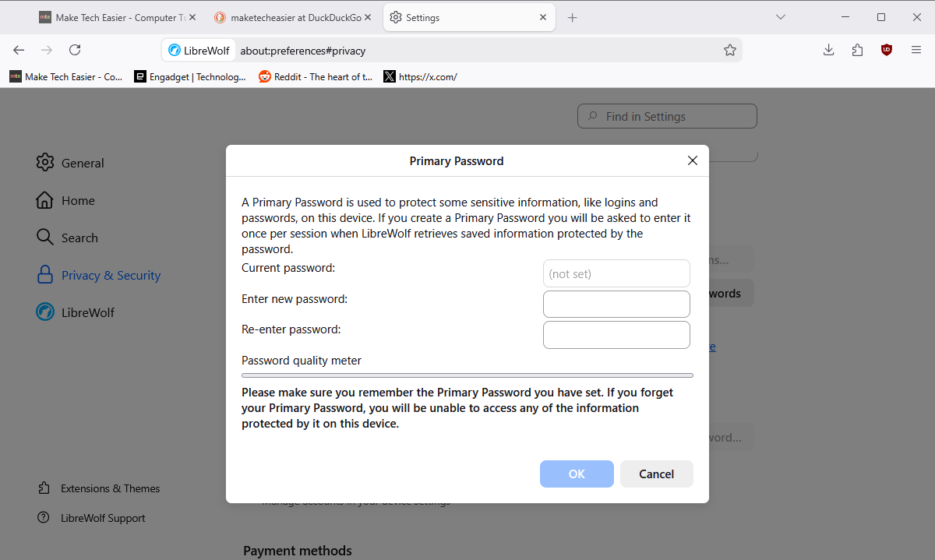Expand the list all tabs dropdown
This screenshot has width=935, height=560.
click(x=780, y=17)
